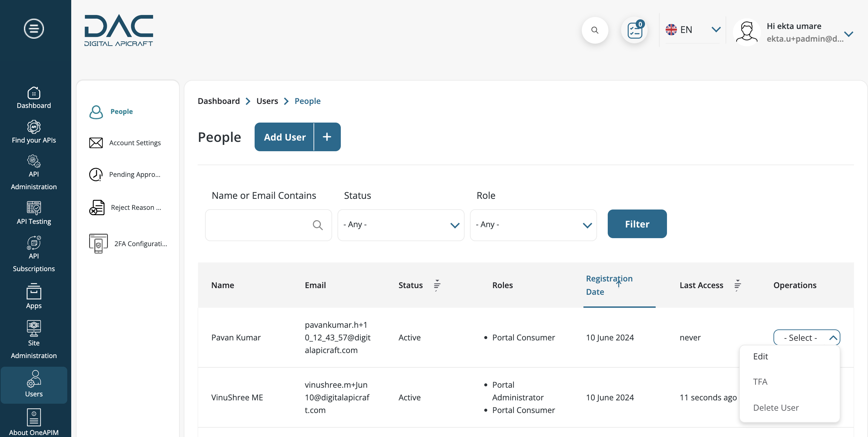Image resolution: width=868 pixels, height=437 pixels.
Task: Click the Registration Date sort toggle
Action: pyautogui.click(x=619, y=283)
